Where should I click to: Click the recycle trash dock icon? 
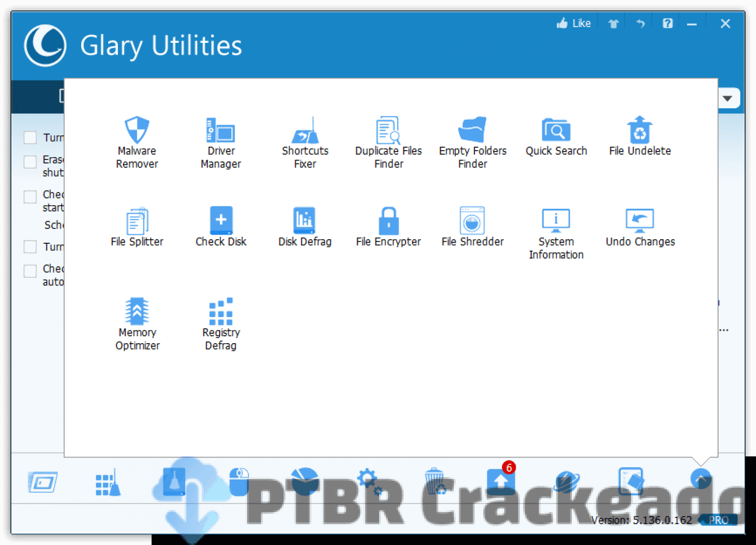pos(435,481)
